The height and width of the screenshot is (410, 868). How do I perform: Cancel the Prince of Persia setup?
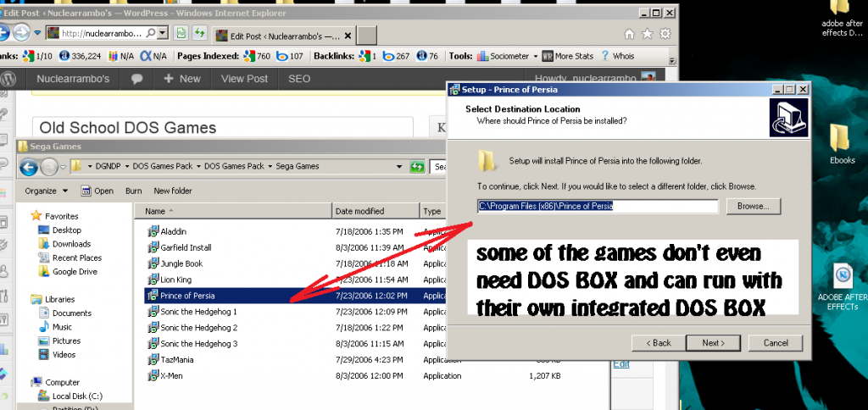(x=776, y=343)
